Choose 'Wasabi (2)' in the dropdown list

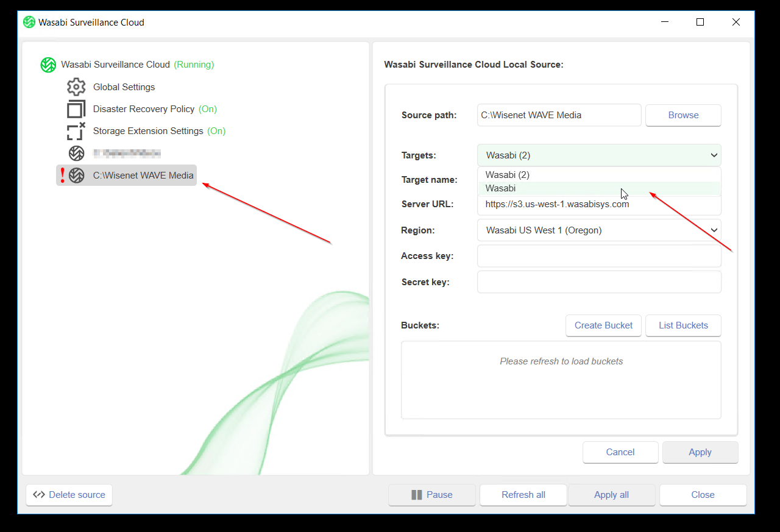pos(599,175)
